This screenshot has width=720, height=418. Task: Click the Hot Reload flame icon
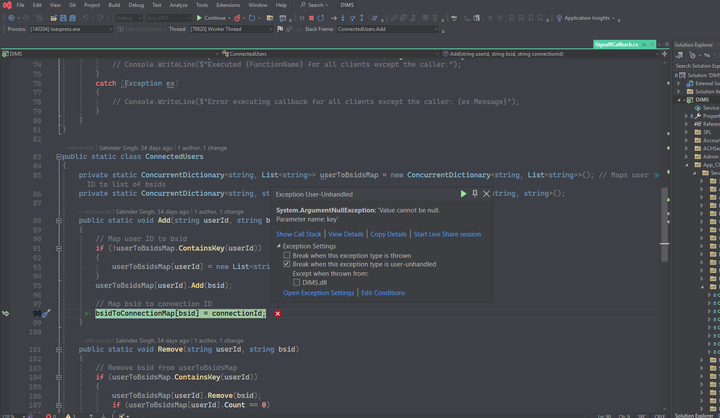[x=237, y=18]
